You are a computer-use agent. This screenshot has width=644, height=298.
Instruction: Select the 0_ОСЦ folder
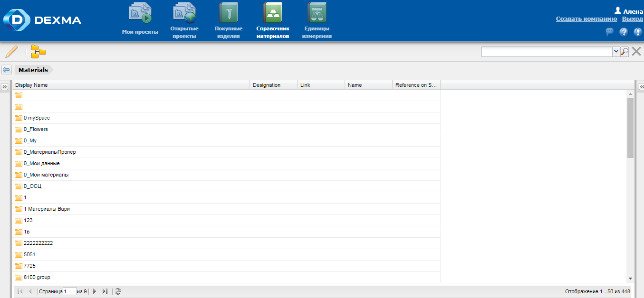(x=226, y=186)
